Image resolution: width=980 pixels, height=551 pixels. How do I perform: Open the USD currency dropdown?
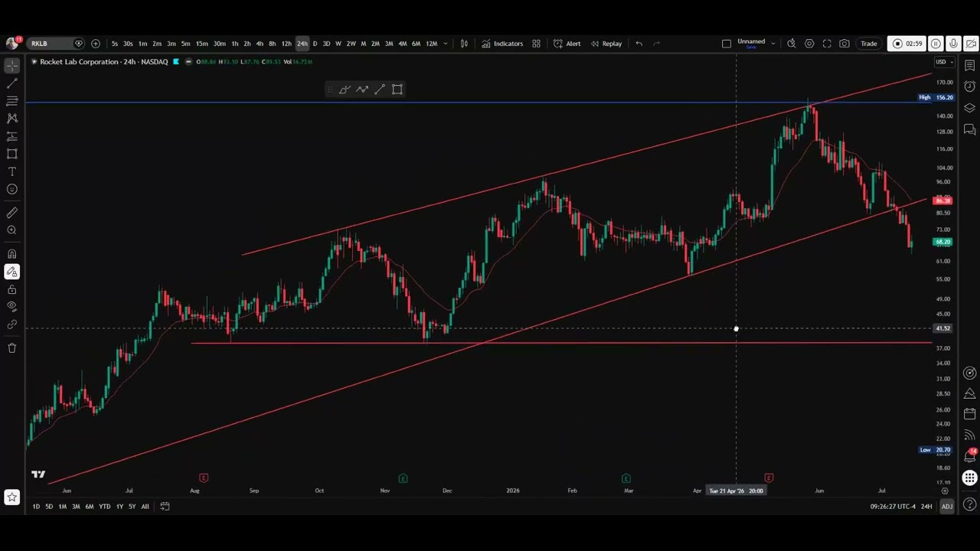click(944, 62)
